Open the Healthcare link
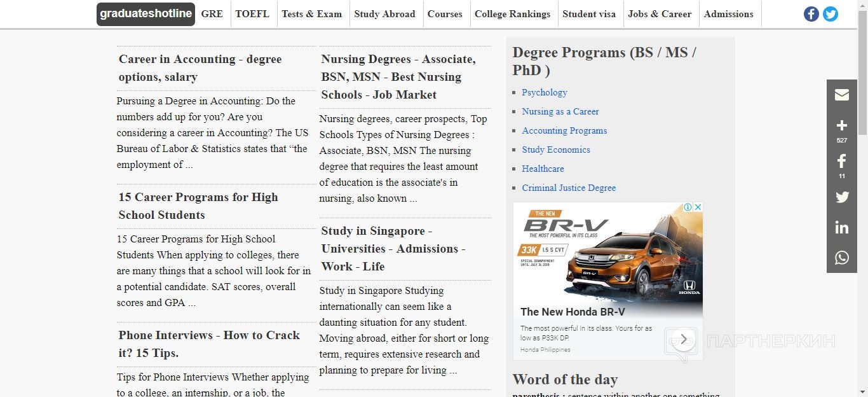 (543, 169)
